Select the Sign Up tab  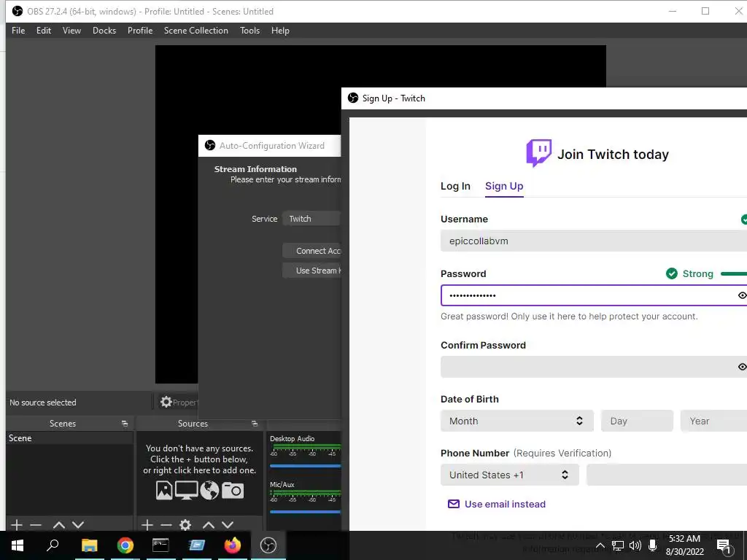click(x=504, y=186)
